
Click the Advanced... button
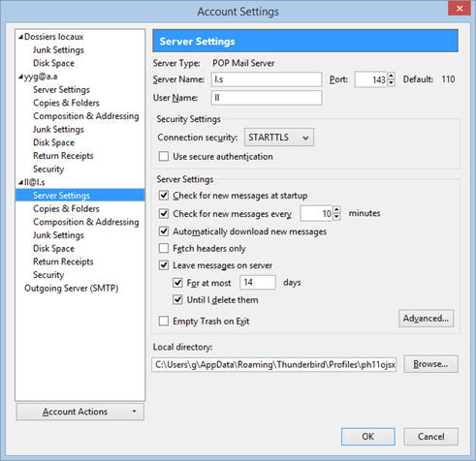pyautogui.click(x=426, y=319)
